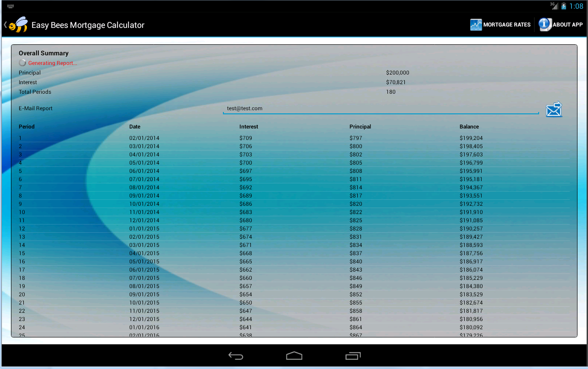Select the date 01/01/2015

click(x=144, y=229)
